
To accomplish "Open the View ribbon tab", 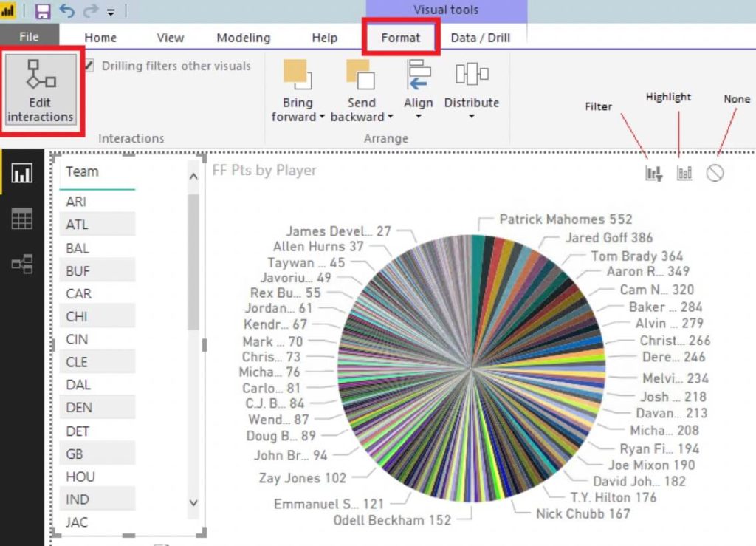I will [x=171, y=38].
